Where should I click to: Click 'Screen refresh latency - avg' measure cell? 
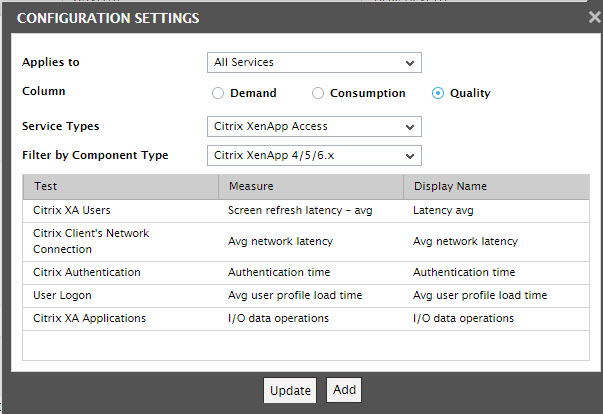(x=311, y=211)
